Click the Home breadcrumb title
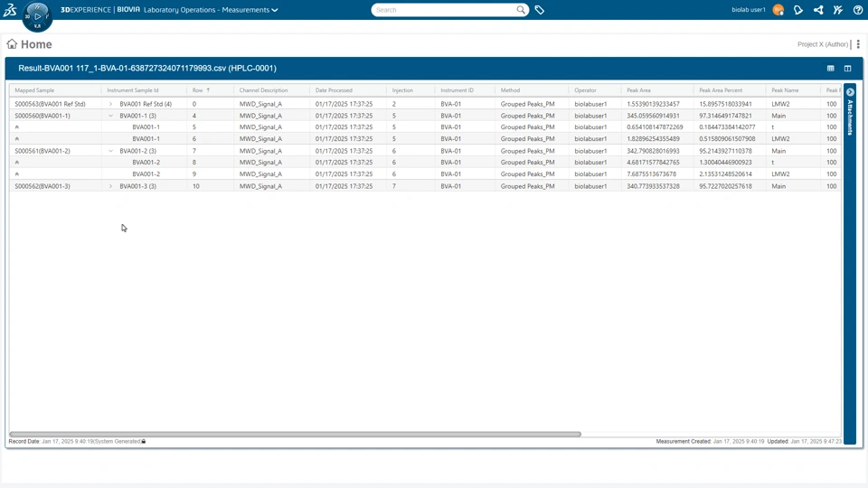This screenshot has height=488, width=868. coord(36,44)
